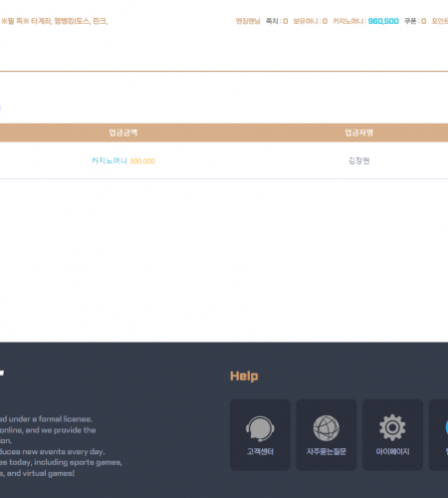
Task: Click the 입금금액 column header
Action: [123, 132]
